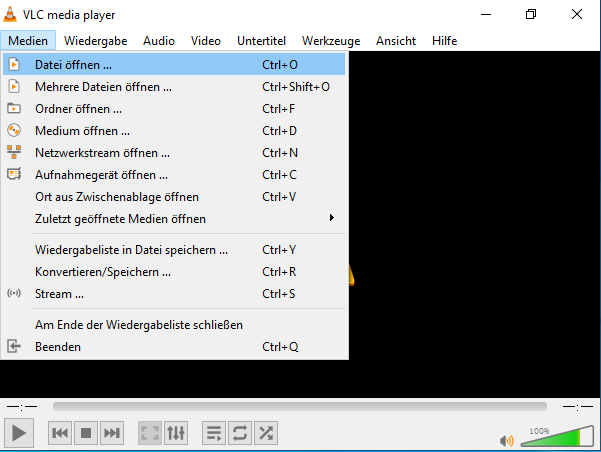Choose Stream menu entry

click(174, 294)
